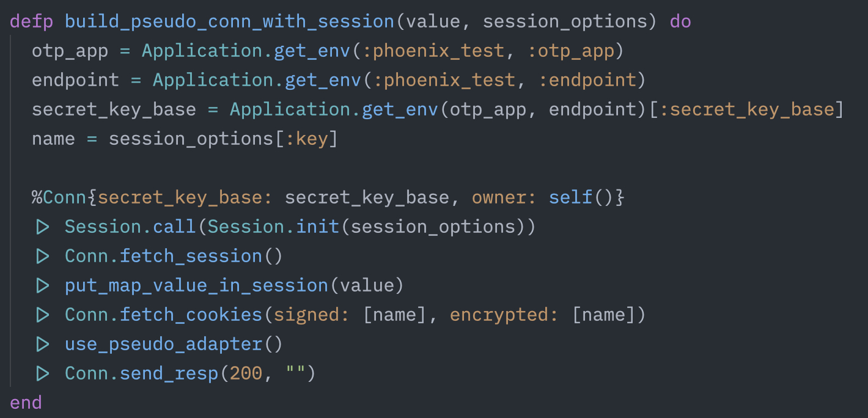Click the pipe arrow before Conn.fetch_session
The width and height of the screenshot is (868, 418).
click(x=42, y=256)
